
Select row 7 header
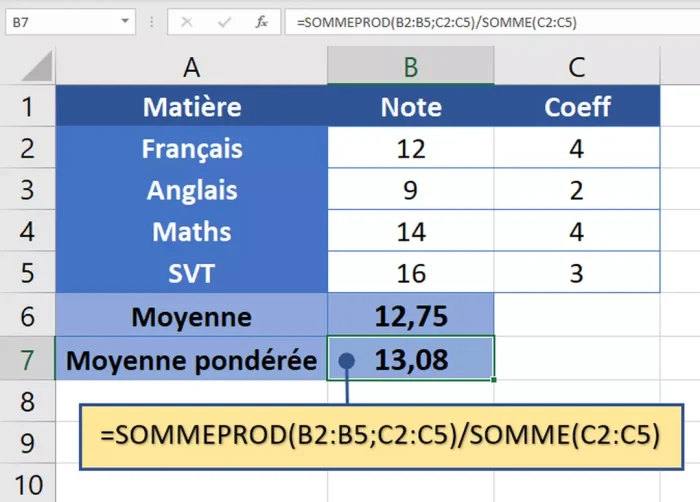pos(27,360)
